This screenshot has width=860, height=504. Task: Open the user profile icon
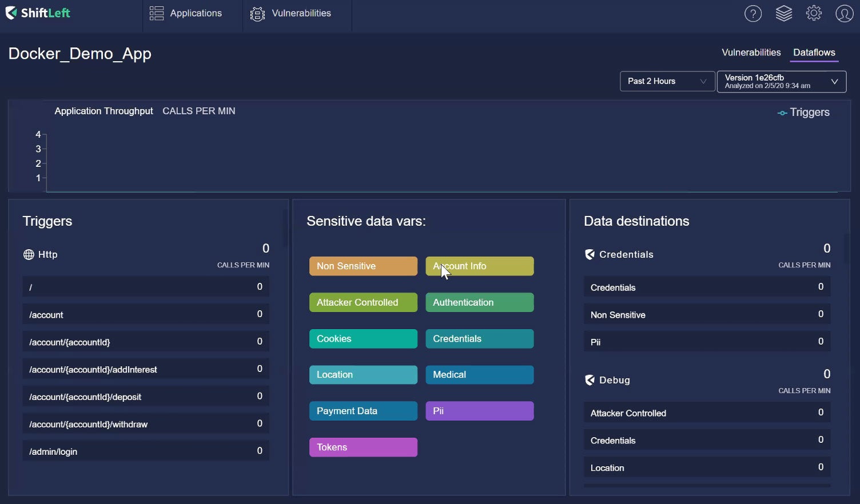coord(845,13)
